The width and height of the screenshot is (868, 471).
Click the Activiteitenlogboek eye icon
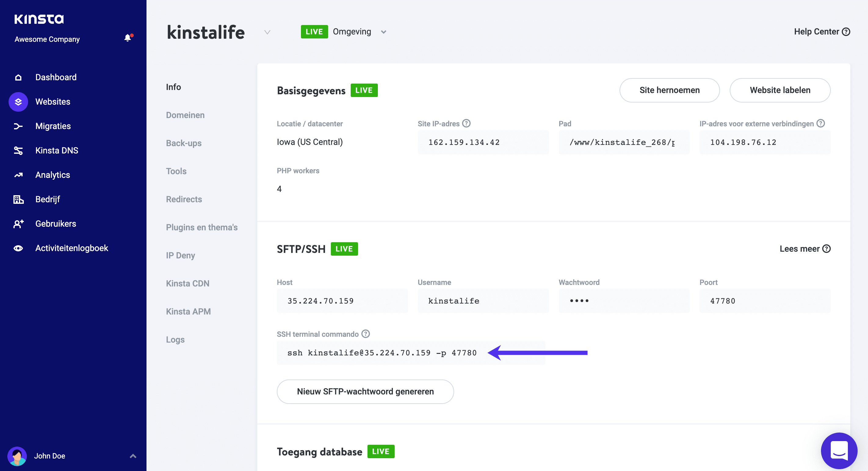tap(18, 248)
